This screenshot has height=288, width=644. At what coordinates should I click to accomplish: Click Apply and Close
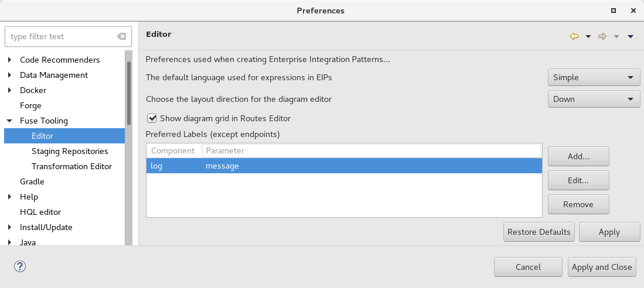pyautogui.click(x=601, y=267)
